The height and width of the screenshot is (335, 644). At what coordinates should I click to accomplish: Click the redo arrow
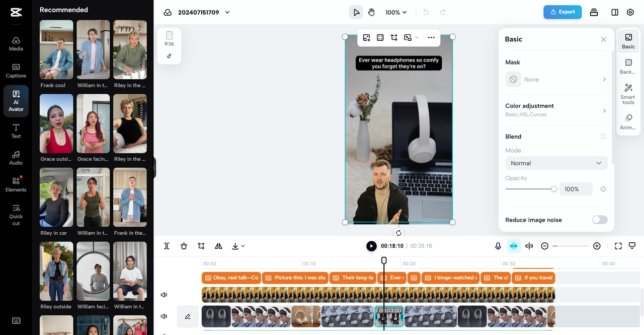(443, 12)
